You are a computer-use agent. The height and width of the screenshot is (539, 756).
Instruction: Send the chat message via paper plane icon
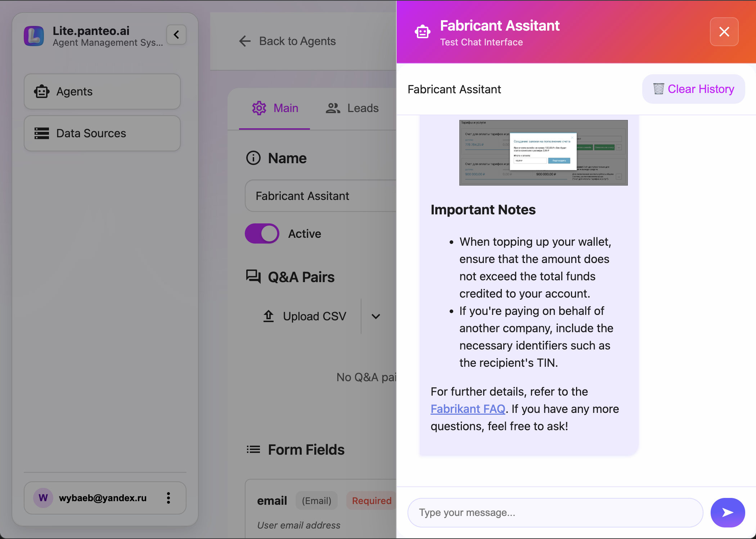tap(728, 512)
